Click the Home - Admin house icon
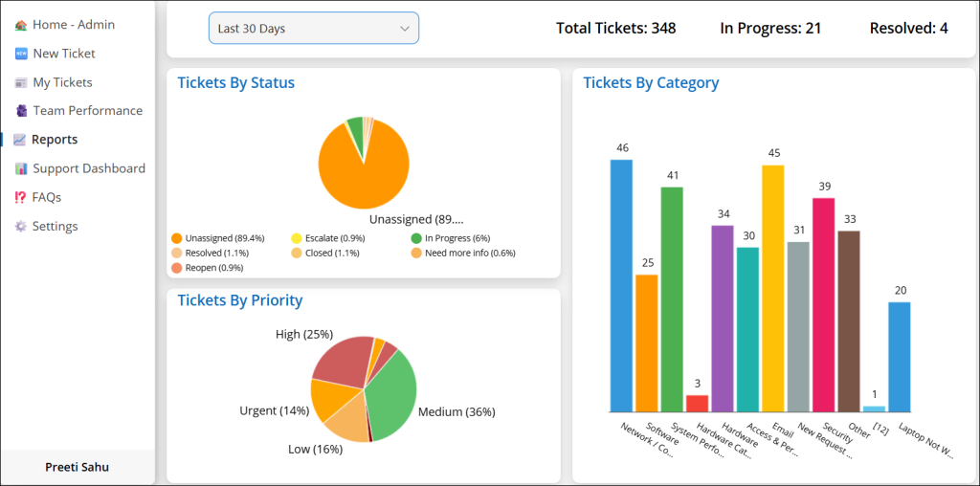Screen dimensions: 980x486 pos(21,25)
